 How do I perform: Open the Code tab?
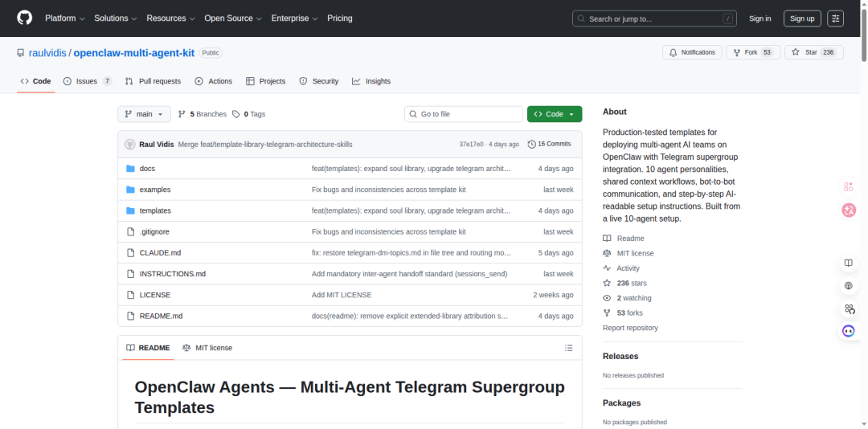tap(36, 81)
